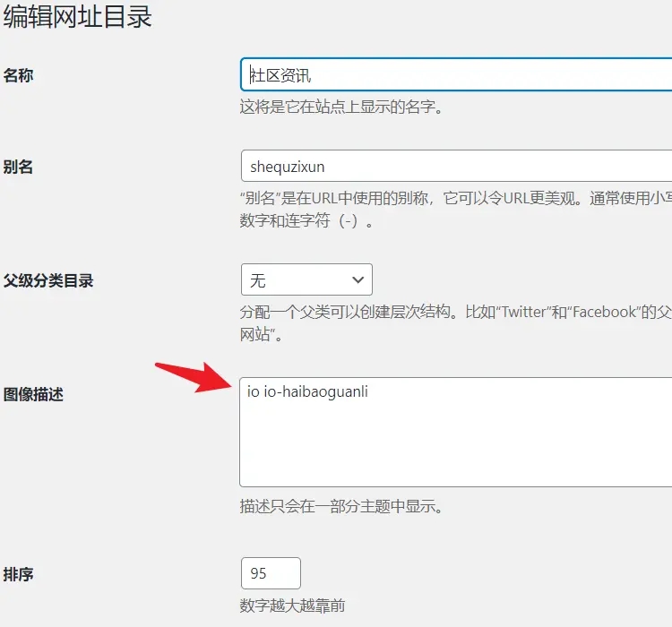Select the 排序 number field showing 95
The image size is (672, 627).
pos(271,573)
